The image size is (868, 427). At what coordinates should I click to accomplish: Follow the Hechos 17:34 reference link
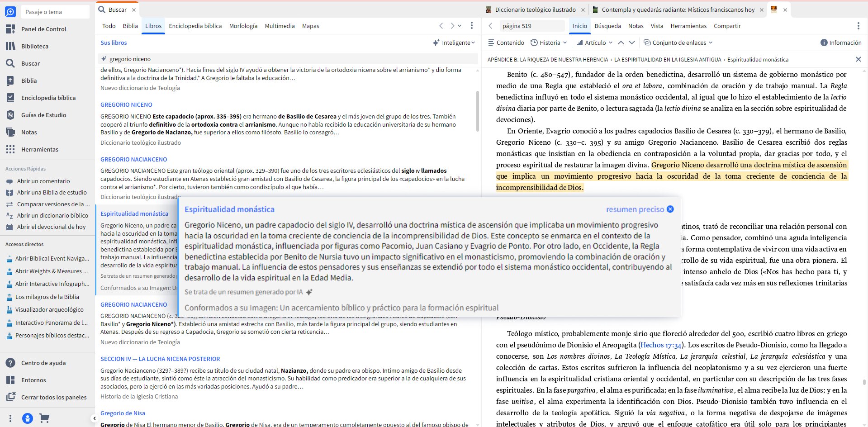(x=660, y=345)
